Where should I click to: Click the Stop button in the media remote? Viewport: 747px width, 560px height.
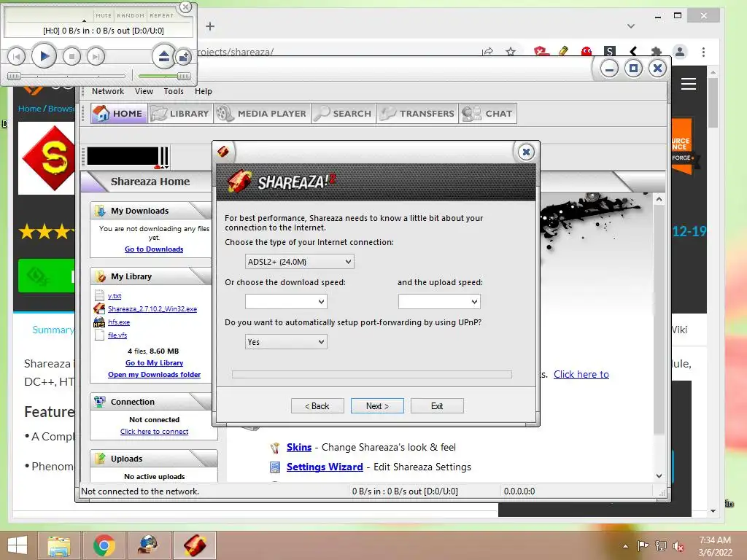[71, 57]
